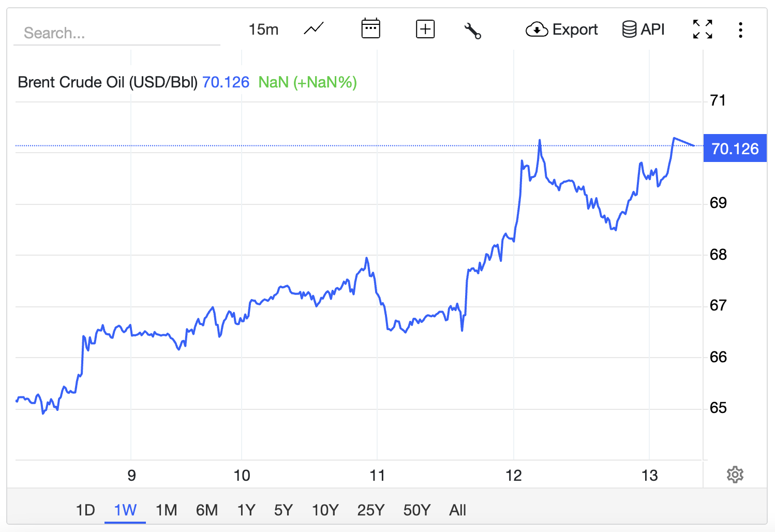The height and width of the screenshot is (532, 775).
Task: Click in the Search field
Action: click(x=117, y=33)
